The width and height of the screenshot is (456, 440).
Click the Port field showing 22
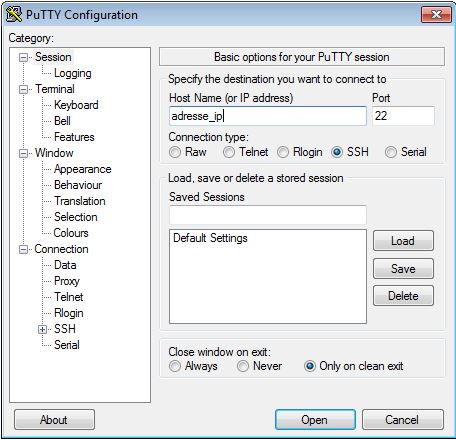pyautogui.click(x=403, y=116)
